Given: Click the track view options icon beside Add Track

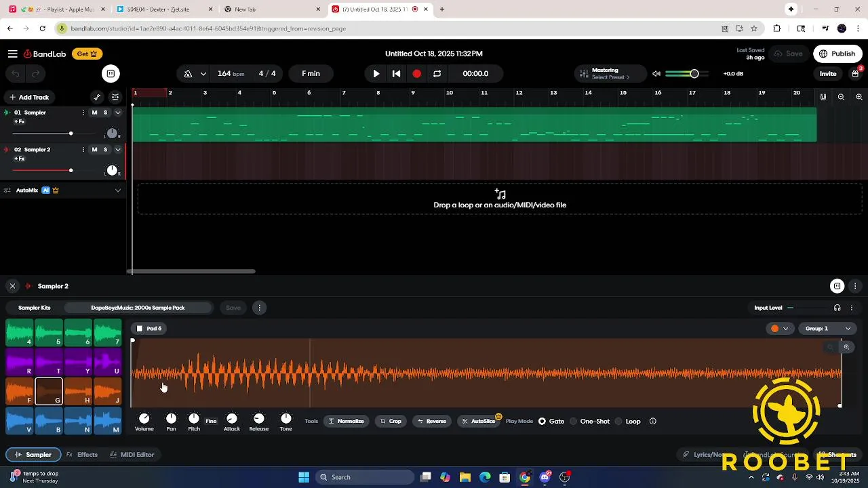Looking at the screenshot, I should (x=115, y=97).
